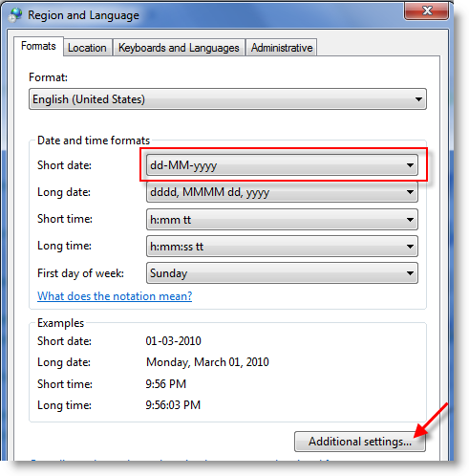Select the example short time 9:56 PM
This screenshot has width=469, height=476.
coord(166,384)
